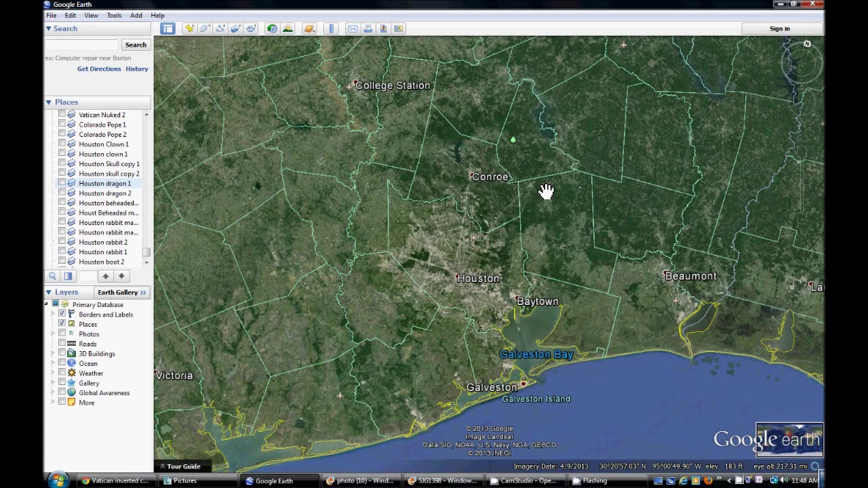The image size is (868, 488).
Task: Collapse the Layers panel triangle
Action: tap(49, 292)
